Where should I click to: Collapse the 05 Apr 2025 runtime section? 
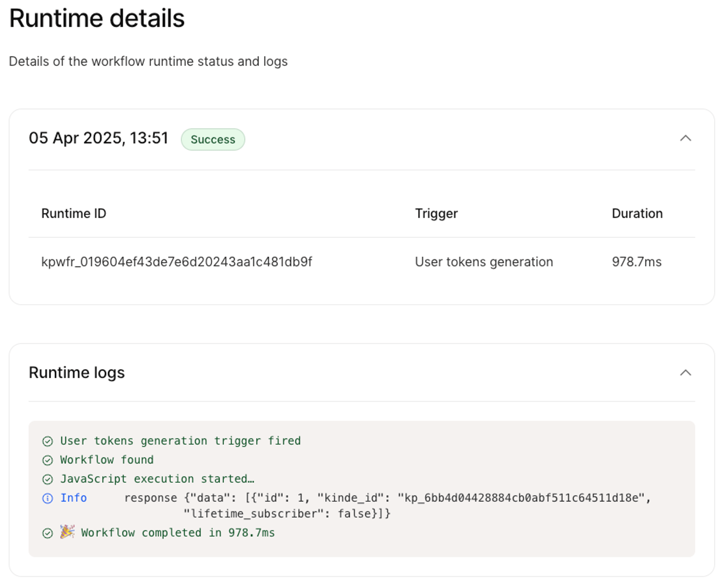click(x=685, y=138)
